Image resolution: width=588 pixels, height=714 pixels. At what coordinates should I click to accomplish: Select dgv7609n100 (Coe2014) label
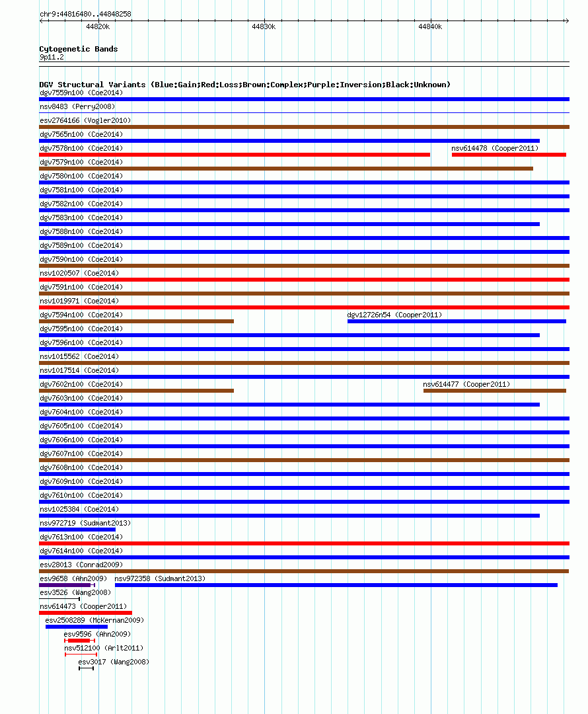[x=81, y=482]
